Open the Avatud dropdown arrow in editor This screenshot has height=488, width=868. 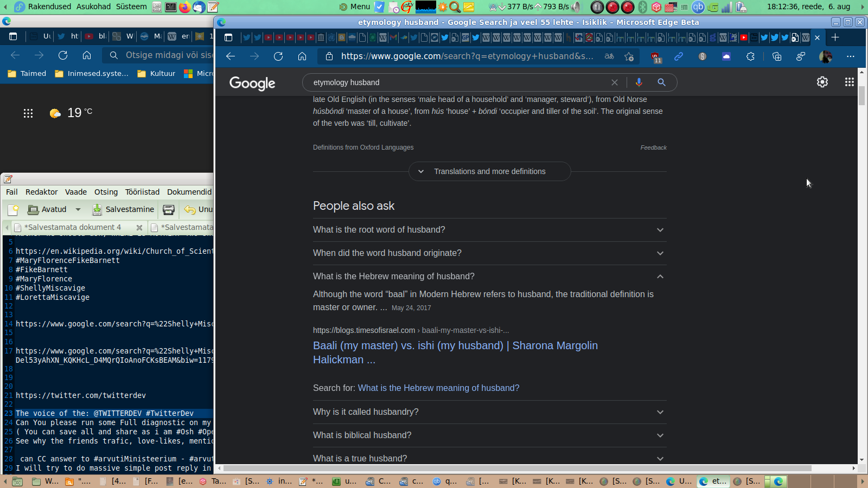point(78,209)
